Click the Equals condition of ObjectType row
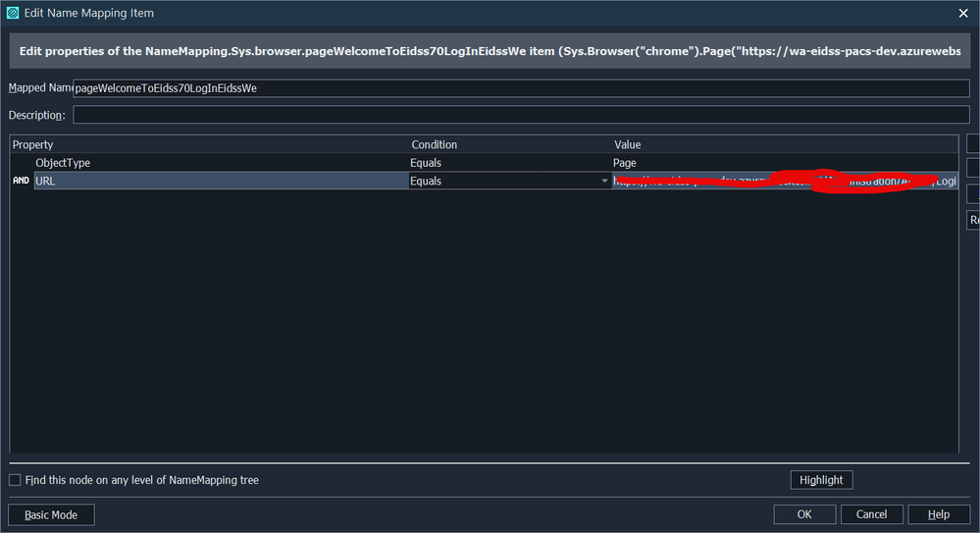 pos(426,163)
